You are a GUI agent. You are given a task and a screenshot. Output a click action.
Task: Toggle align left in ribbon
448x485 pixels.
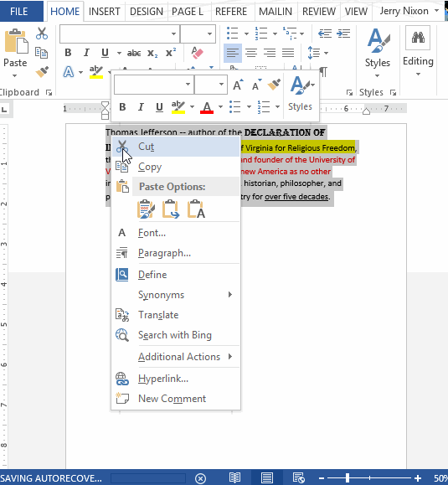tap(233, 53)
